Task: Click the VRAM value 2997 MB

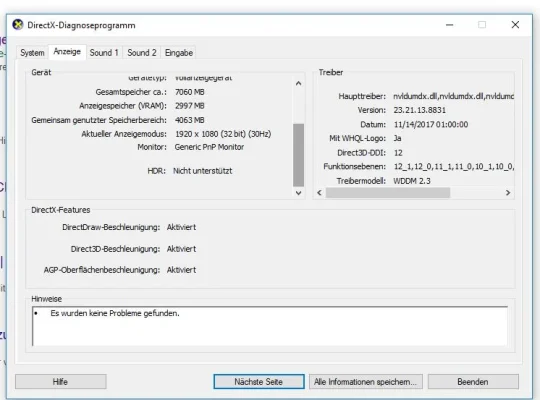Action: pyautogui.click(x=189, y=106)
